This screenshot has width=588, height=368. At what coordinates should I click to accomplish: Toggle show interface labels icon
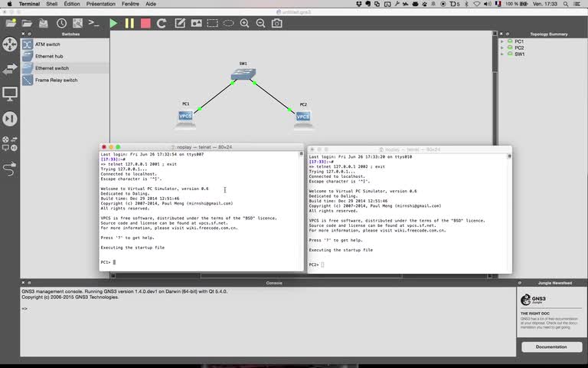coord(77,23)
